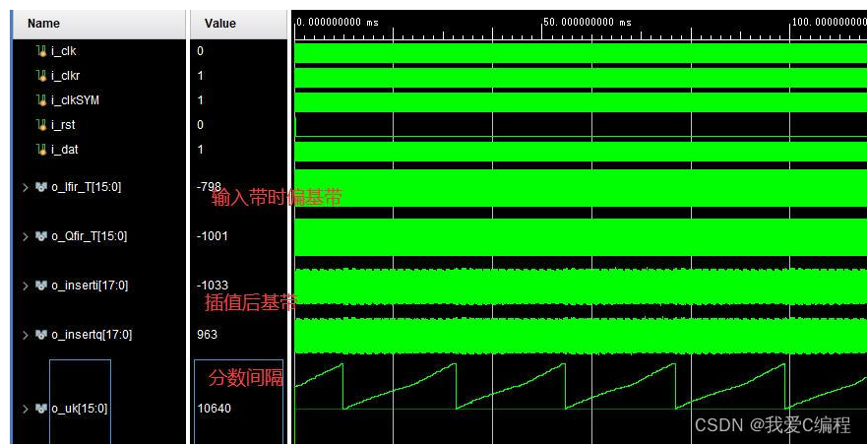Click the i_dat signal icon
This screenshot has width=868, height=446.
click(x=40, y=150)
